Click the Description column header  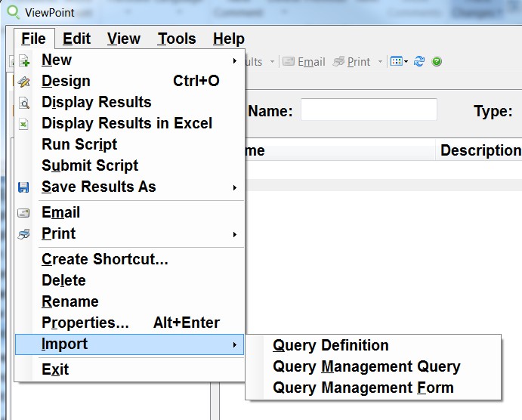pyautogui.click(x=479, y=150)
